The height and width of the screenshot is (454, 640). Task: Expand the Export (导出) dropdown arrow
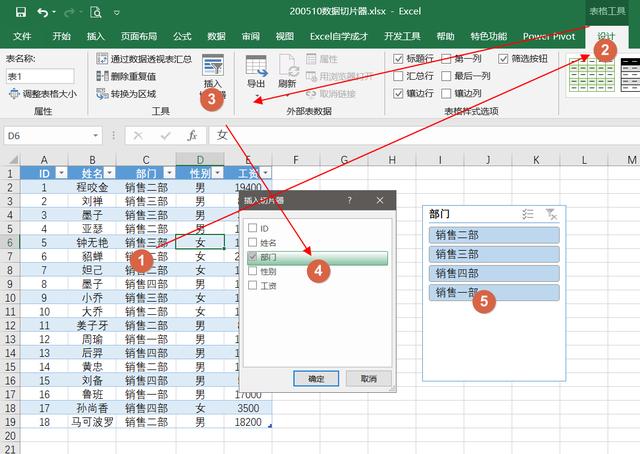(x=257, y=97)
